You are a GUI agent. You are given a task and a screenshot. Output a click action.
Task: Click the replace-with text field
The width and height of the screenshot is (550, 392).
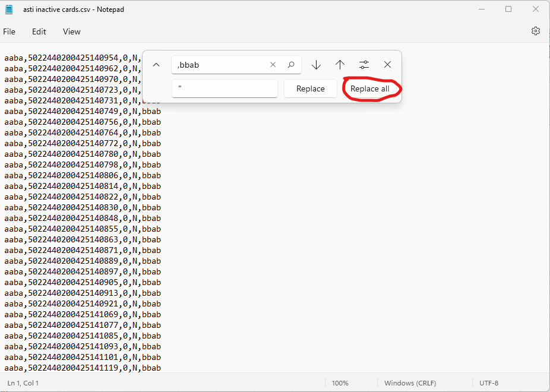coord(225,88)
